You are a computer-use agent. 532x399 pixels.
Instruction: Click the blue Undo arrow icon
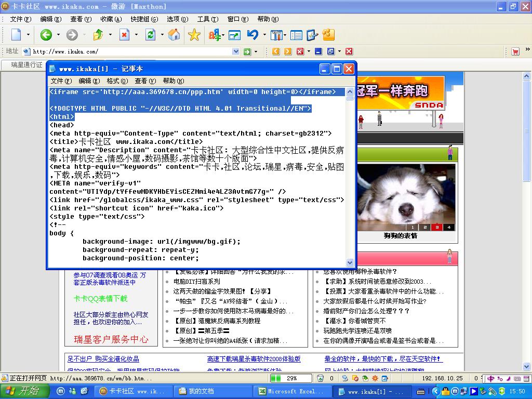253,35
